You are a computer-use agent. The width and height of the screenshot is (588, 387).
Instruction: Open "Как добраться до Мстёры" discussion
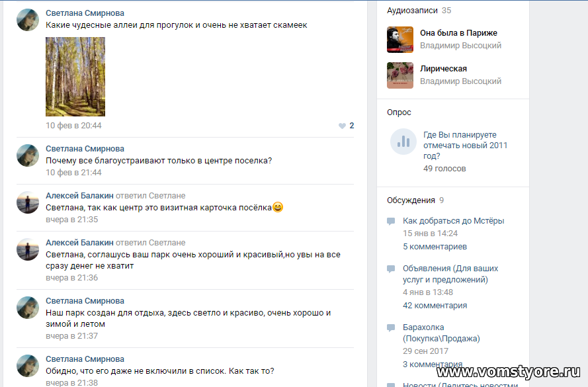[453, 221]
